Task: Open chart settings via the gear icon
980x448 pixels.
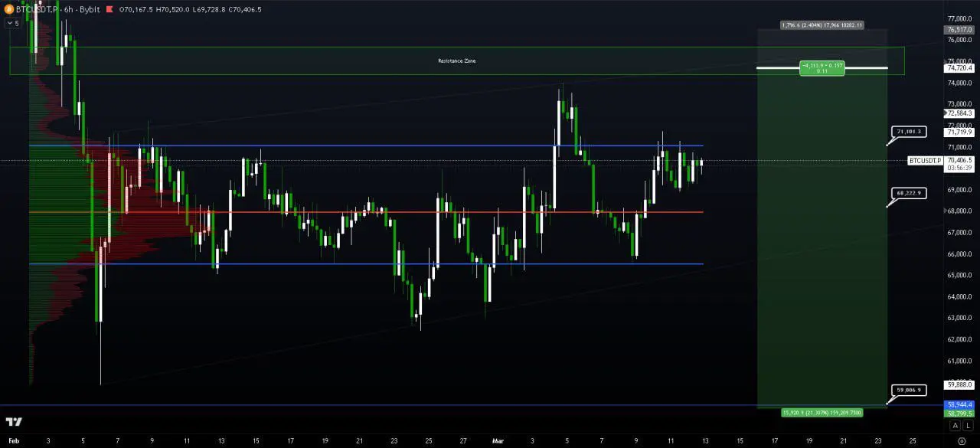Action: click(962, 441)
